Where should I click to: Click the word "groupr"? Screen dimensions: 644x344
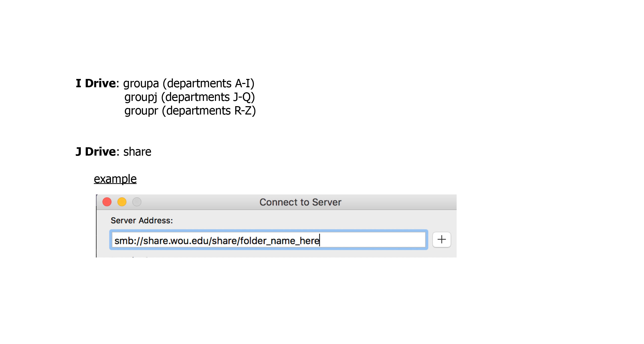click(x=141, y=111)
